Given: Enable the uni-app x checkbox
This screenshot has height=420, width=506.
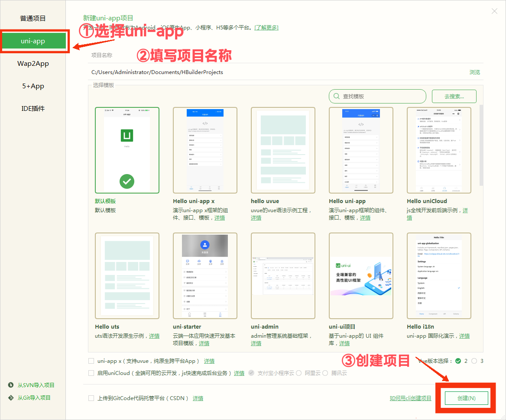Looking at the screenshot, I should click(x=91, y=361).
